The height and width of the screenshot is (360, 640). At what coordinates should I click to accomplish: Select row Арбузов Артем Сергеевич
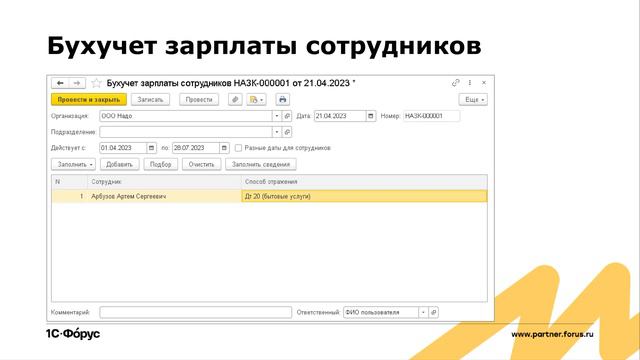point(269,196)
